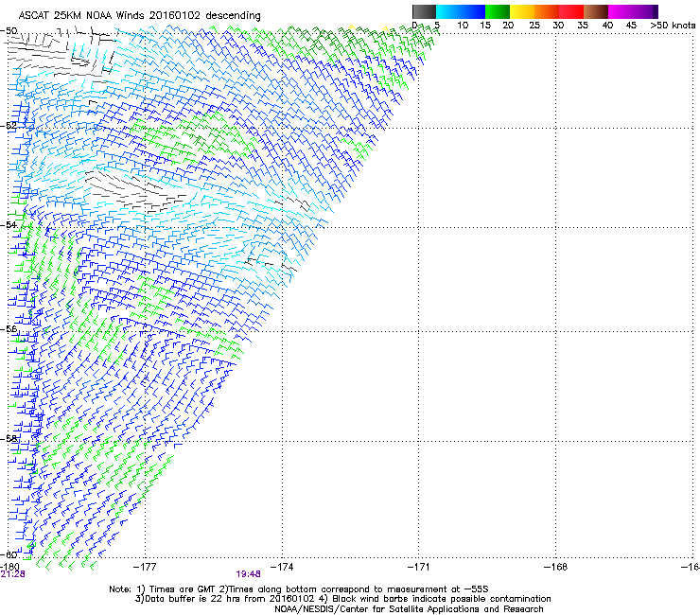Screen dimensions: 700x615
Task: Click the legend tick label '10'
Action: pos(463,26)
